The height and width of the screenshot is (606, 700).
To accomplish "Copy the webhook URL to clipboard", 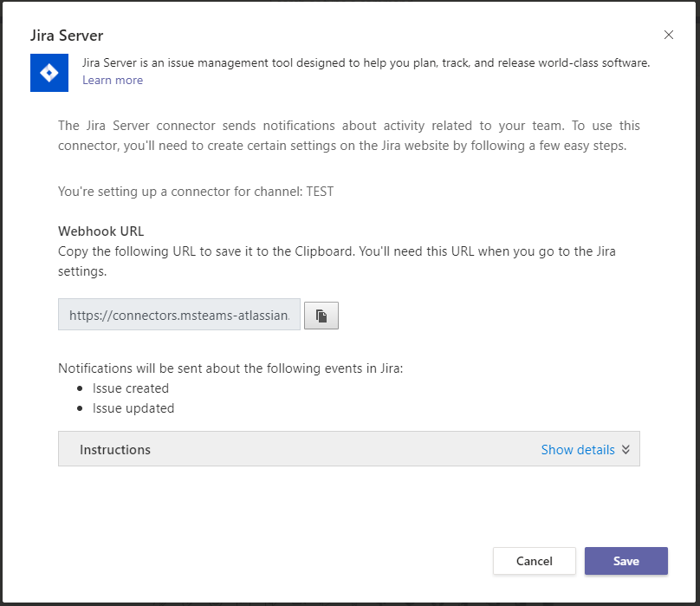I will [321, 316].
